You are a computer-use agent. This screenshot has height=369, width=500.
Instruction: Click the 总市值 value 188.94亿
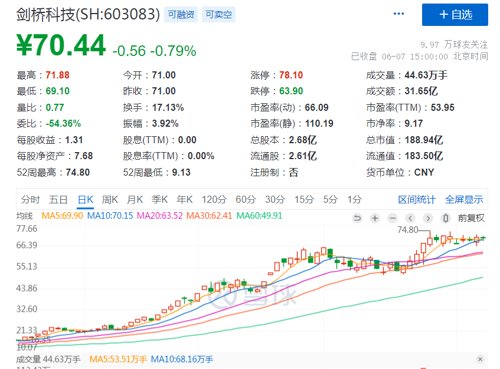(x=424, y=140)
